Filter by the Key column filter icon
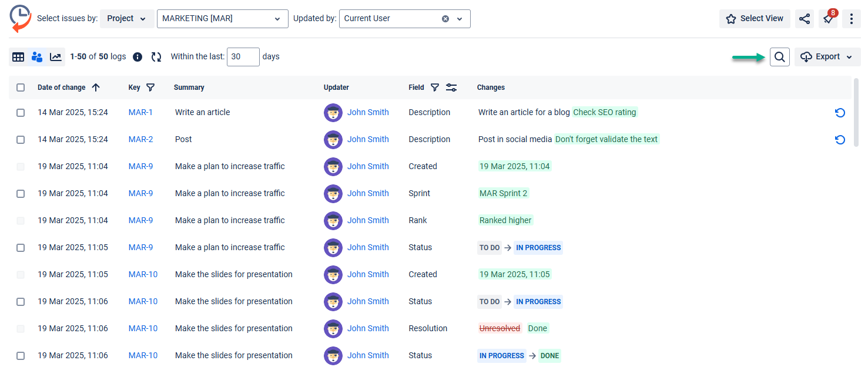Image resolution: width=868 pixels, height=367 pixels. (150, 87)
